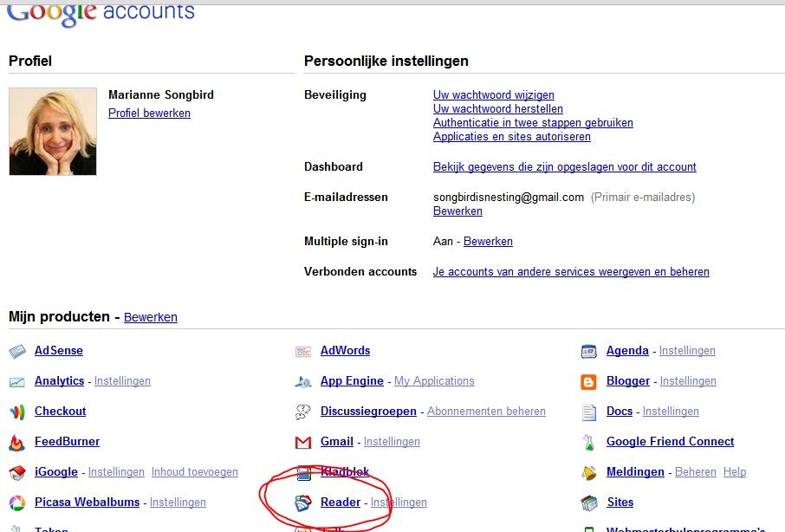Click the AdWords product icon
The width and height of the screenshot is (785, 532).
click(303, 352)
